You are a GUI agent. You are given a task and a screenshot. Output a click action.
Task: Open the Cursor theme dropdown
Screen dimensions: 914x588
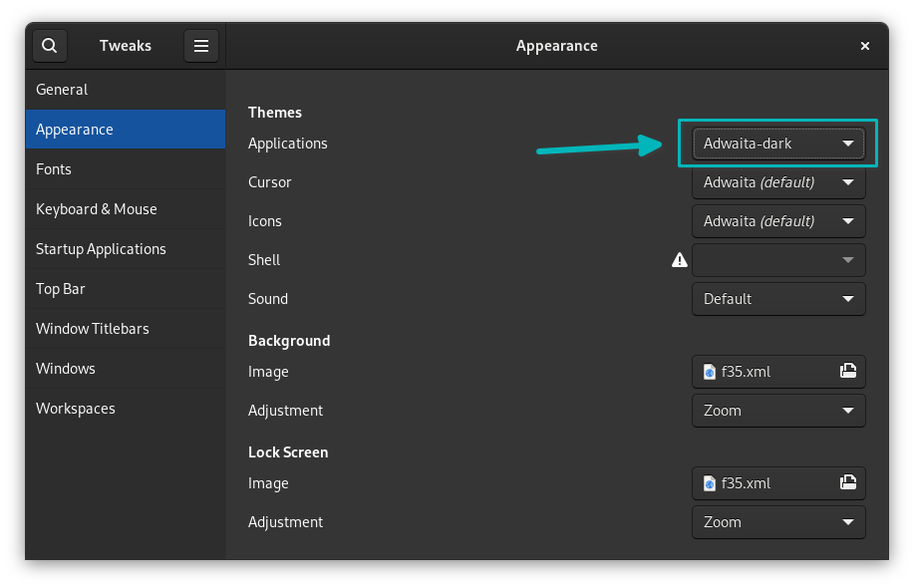777,181
